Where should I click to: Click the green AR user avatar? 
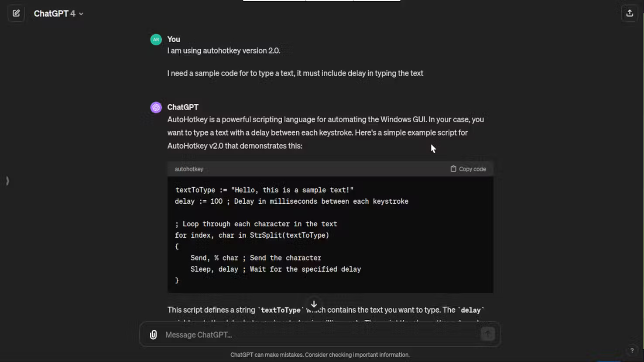pyautogui.click(x=156, y=40)
